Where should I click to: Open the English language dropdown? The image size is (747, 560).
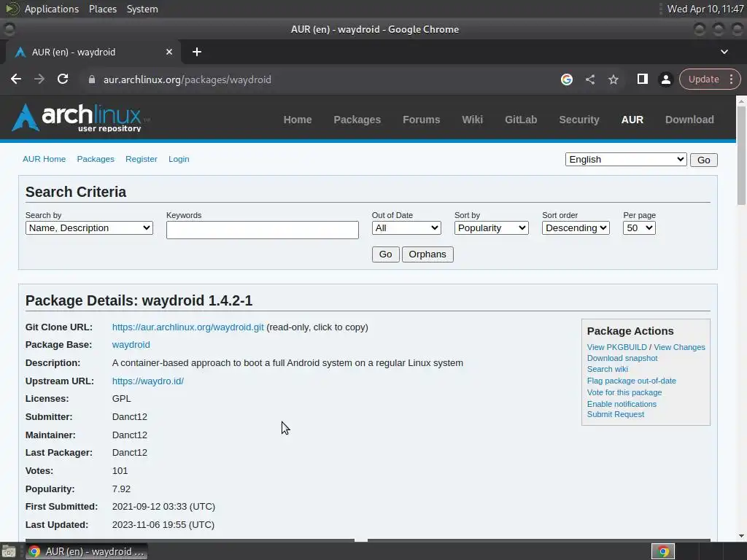click(x=625, y=160)
